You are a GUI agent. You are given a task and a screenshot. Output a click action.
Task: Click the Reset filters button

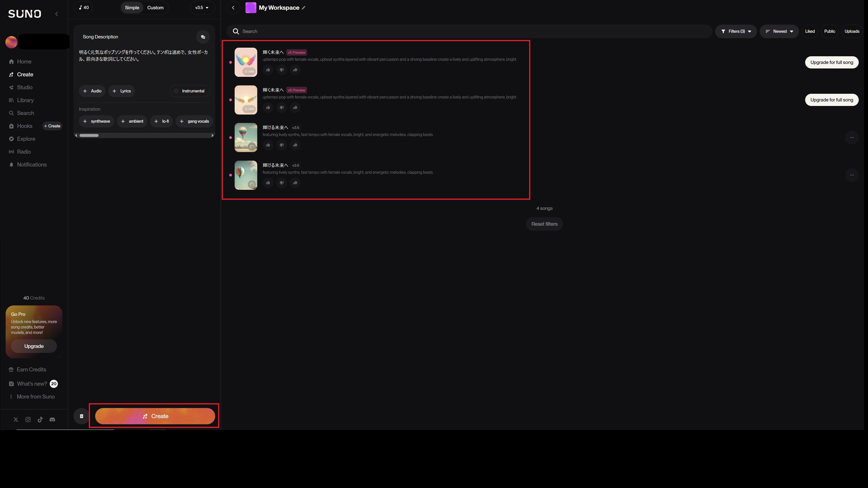click(544, 224)
